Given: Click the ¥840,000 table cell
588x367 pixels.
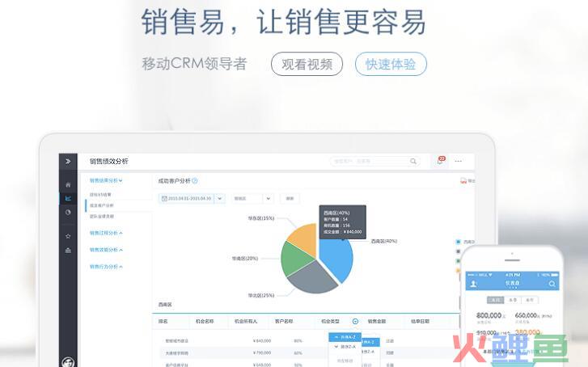Looking at the screenshot, I should click(262, 341).
